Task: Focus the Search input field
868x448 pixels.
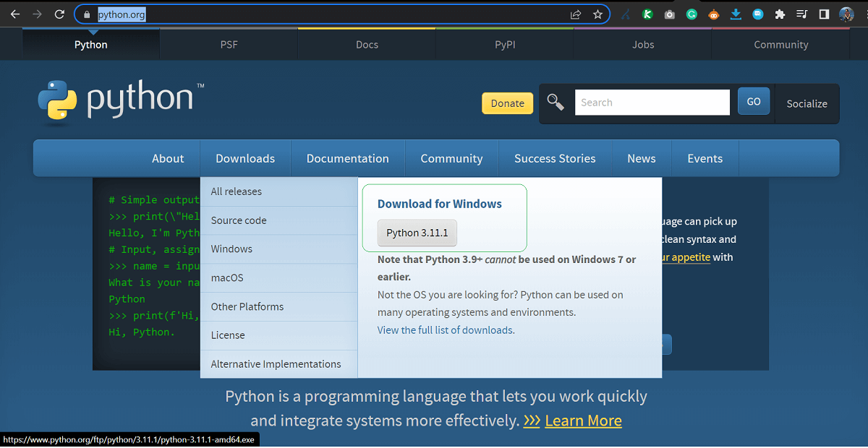Action: click(x=652, y=103)
